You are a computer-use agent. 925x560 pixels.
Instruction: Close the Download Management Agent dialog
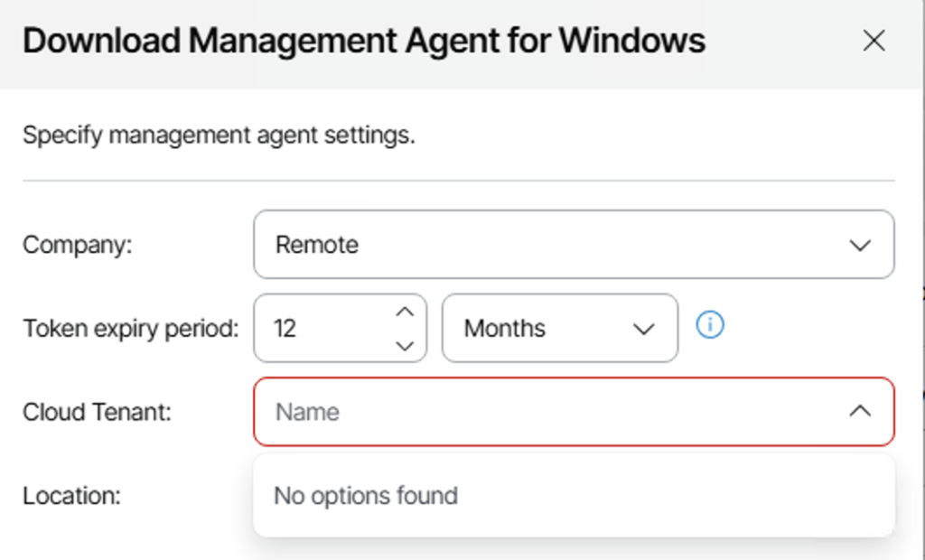pyautogui.click(x=874, y=41)
